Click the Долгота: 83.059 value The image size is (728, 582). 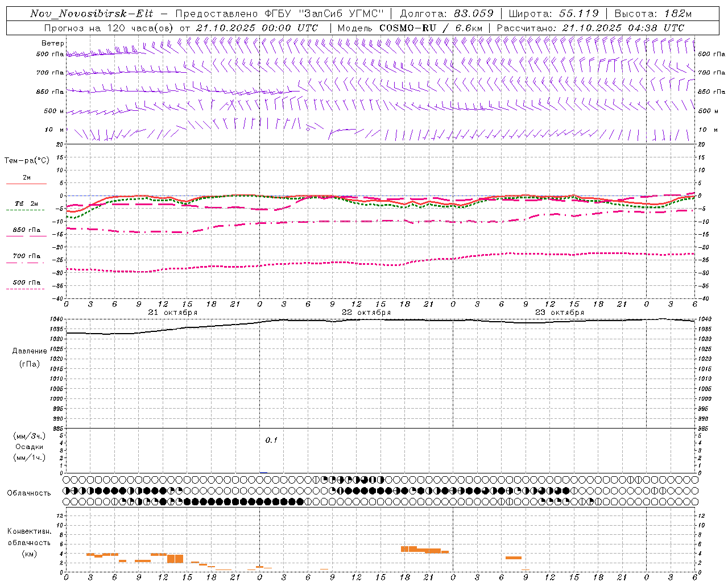(446, 14)
